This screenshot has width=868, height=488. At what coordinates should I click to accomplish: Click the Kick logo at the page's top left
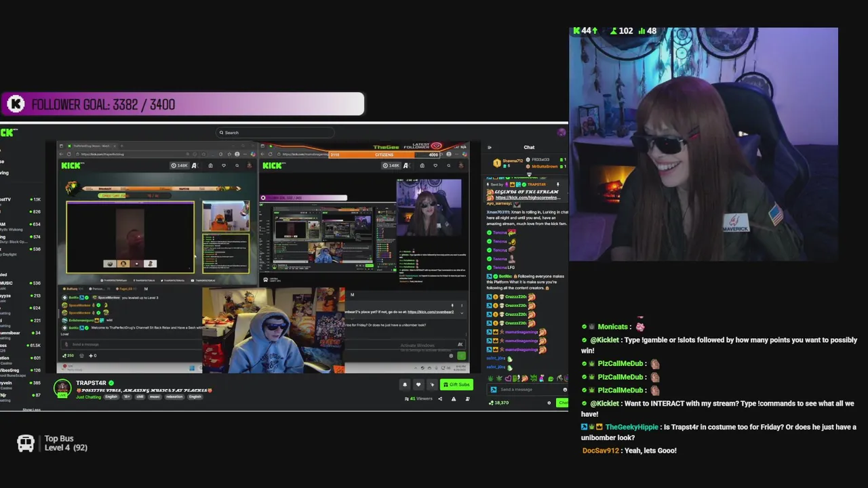(8, 133)
